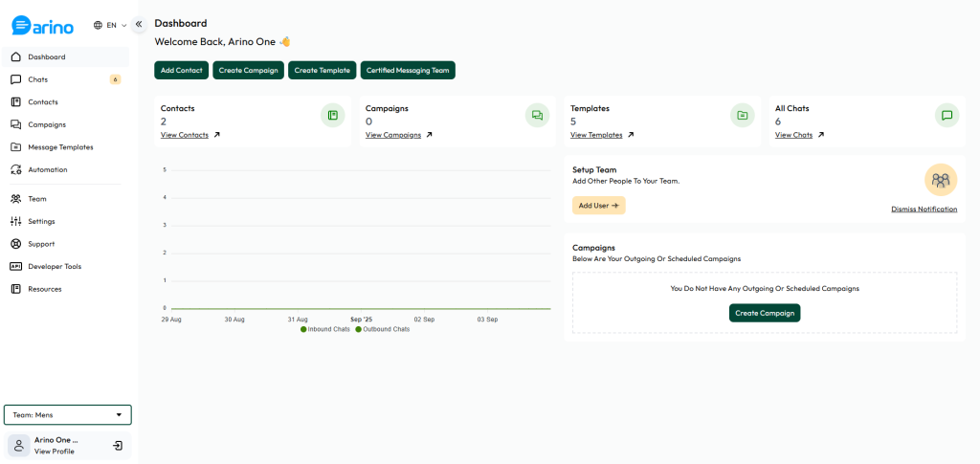The image size is (980, 464).
Task: Click the user avatar icon at bottom left
Action: tap(19, 446)
